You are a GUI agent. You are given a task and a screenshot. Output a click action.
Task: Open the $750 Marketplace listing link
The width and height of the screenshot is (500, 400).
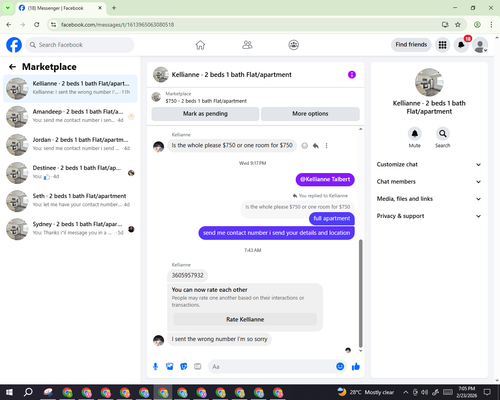click(x=206, y=101)
